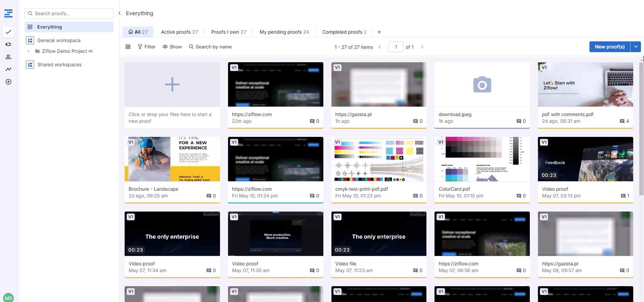
Task: Collapse the left navigation panel
Action: (119, 13)
